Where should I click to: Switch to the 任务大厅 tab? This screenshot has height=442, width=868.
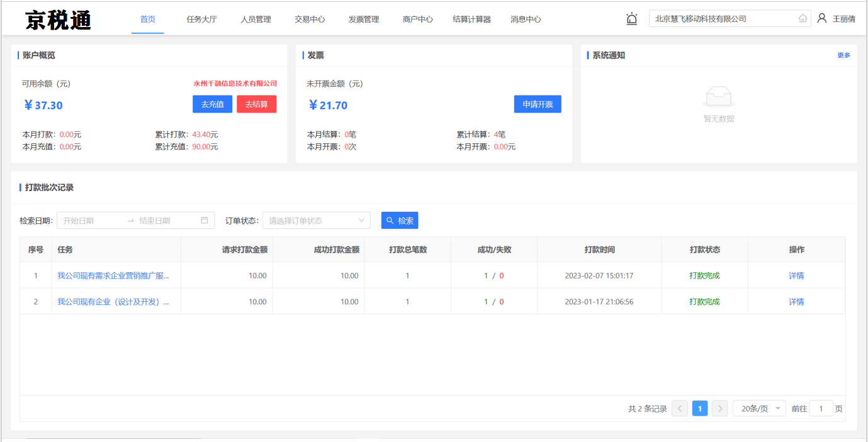(x=201, y=19)
